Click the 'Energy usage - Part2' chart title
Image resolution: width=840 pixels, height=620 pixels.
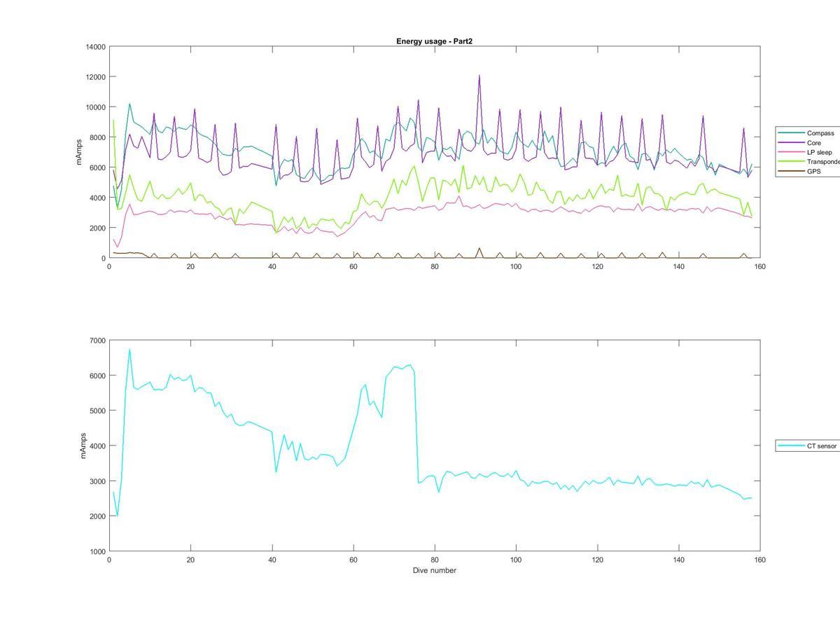pyautogui.click(x=434, y=41)
